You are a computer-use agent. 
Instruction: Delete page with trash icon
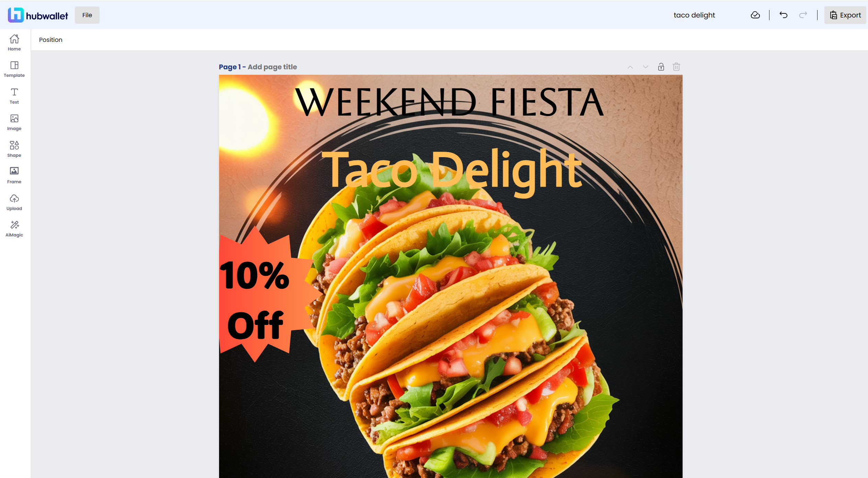click(x=676, y=67)
